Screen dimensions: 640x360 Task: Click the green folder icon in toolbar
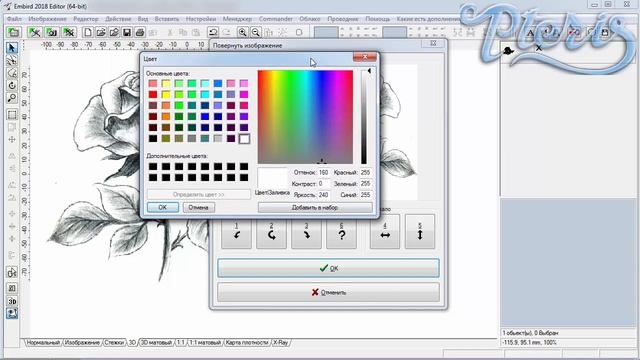[13, 32]
